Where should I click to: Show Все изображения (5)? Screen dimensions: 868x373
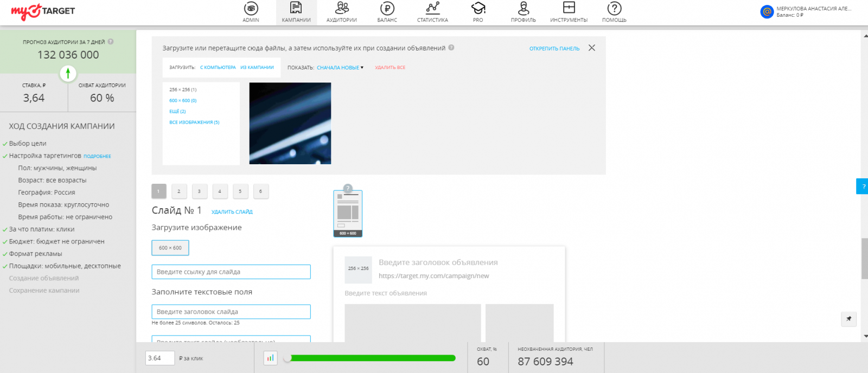click(194, 123)
